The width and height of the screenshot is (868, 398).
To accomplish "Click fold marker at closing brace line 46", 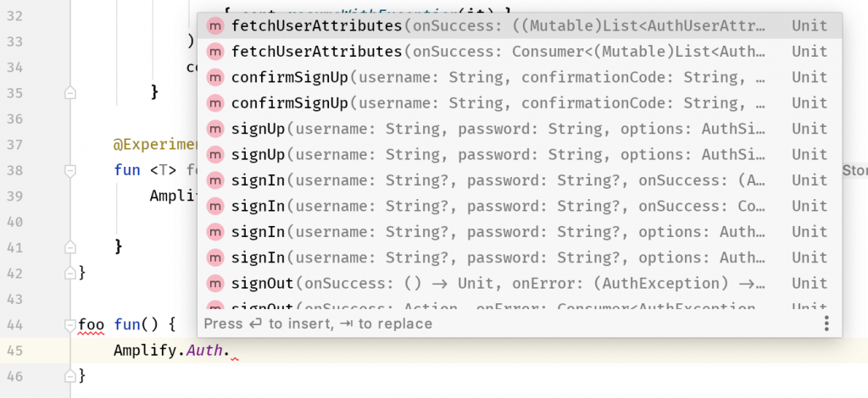I will point(70,376).
